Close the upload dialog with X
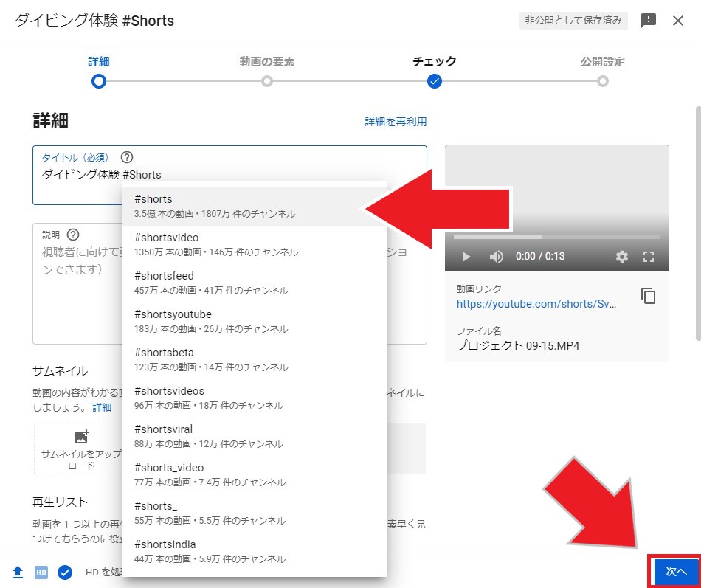The image size is (701, 588). (x=677, y=21)
